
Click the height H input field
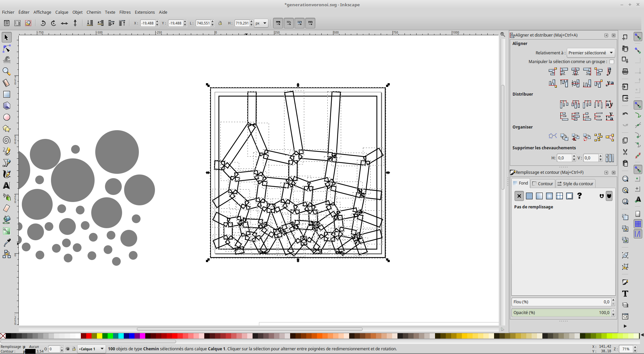pyautogui.click(x=242, y=23)
